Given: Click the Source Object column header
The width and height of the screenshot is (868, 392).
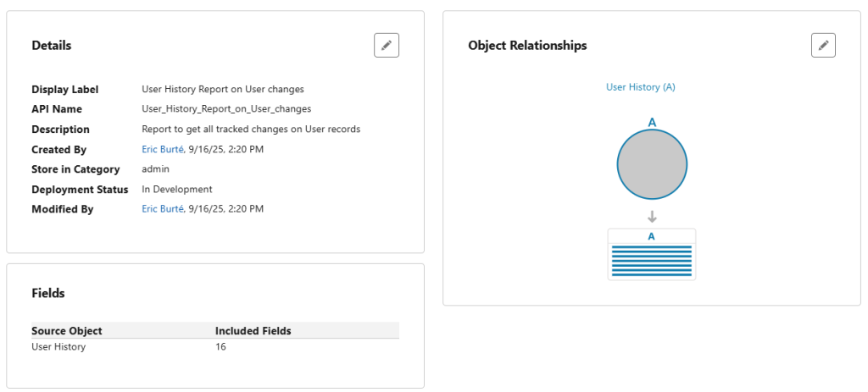Looking at the screenshot, I should [67, 331].
